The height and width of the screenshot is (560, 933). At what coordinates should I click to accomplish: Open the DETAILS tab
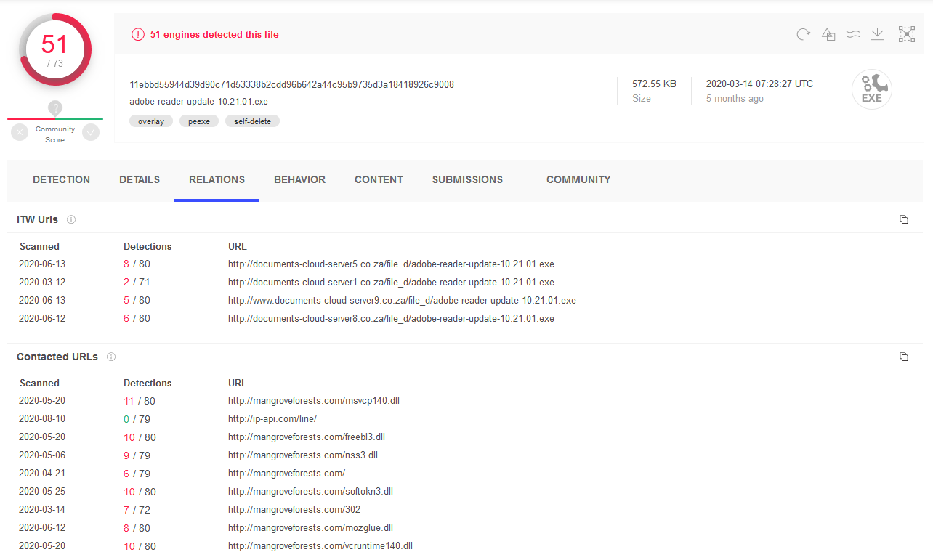click(140, 179)
